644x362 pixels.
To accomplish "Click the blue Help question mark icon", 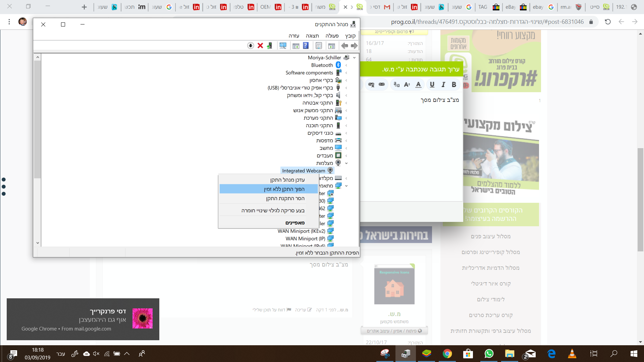I will point(306,46).
